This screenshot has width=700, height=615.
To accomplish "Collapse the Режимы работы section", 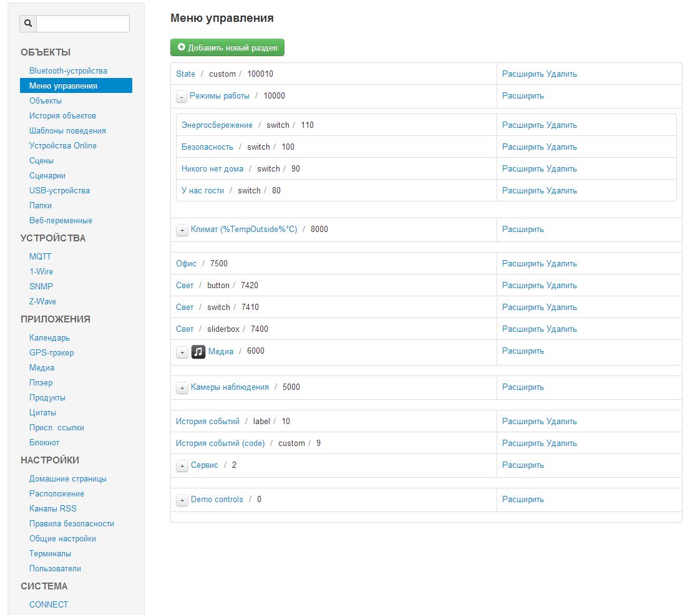I will click(x=182, y=97).
